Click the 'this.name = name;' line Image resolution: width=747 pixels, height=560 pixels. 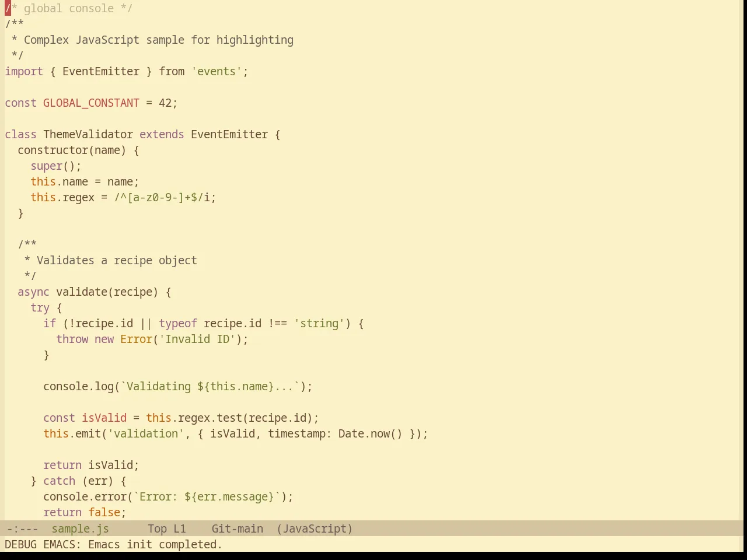click(x=85, y=181)
